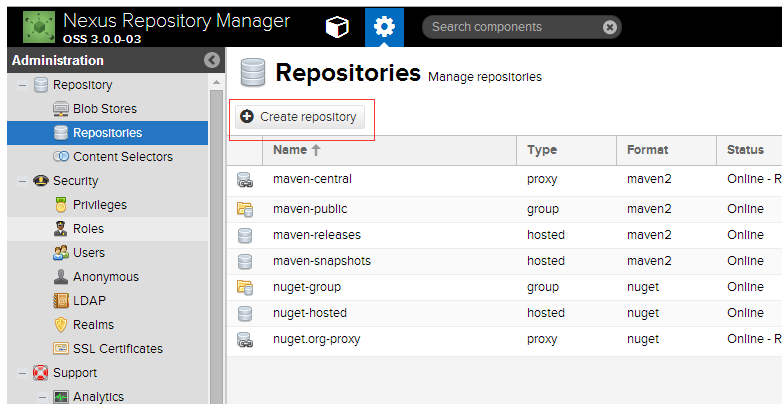Click the Create repository button

tap(300, 117)
